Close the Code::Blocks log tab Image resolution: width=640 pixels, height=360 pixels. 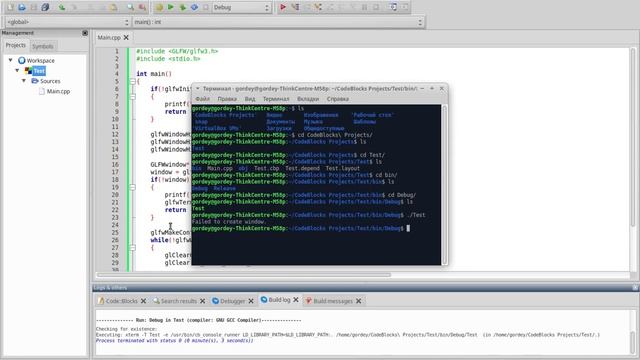click(x=143, y=301)
